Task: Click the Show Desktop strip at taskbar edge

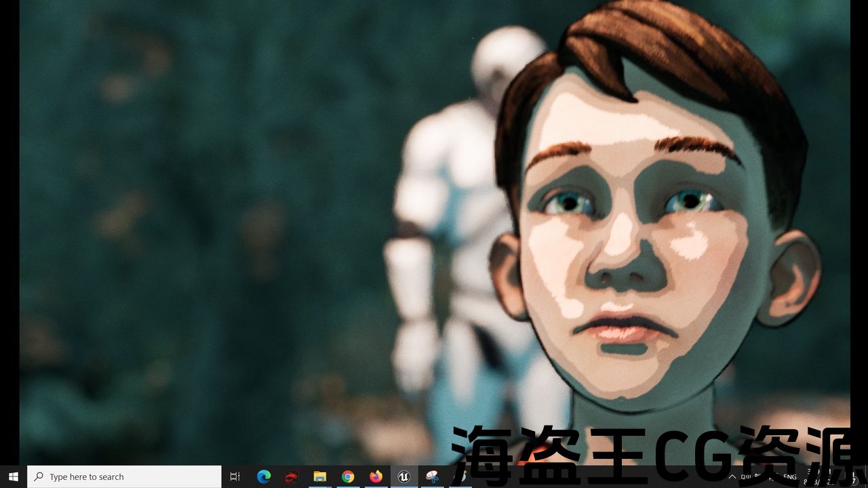Action: tap(866, 476)
